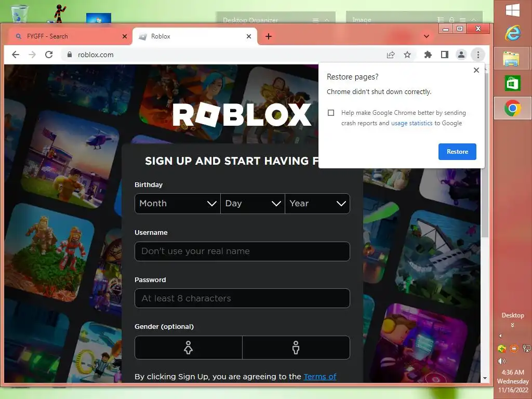Click the Password input field

click(x=242, y=298)
